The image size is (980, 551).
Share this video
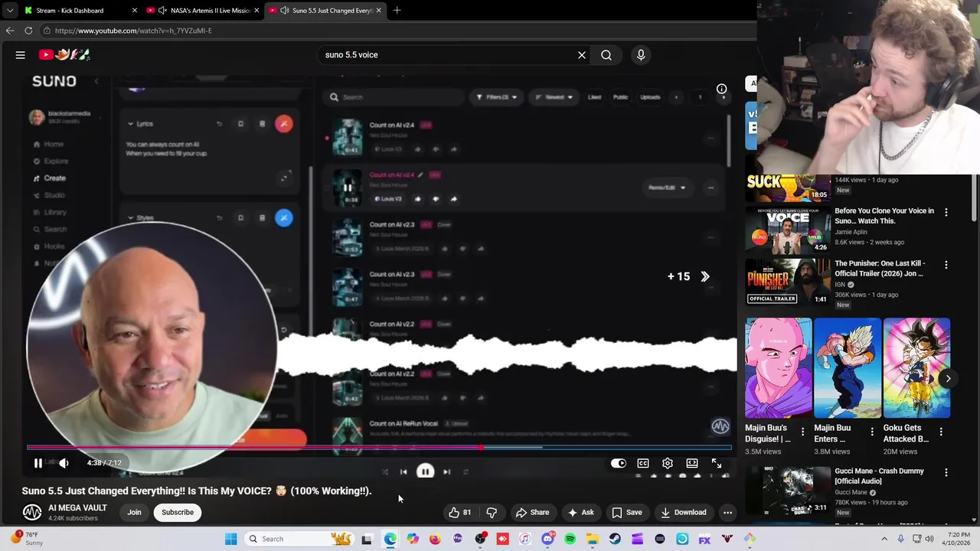pos(532,512)
